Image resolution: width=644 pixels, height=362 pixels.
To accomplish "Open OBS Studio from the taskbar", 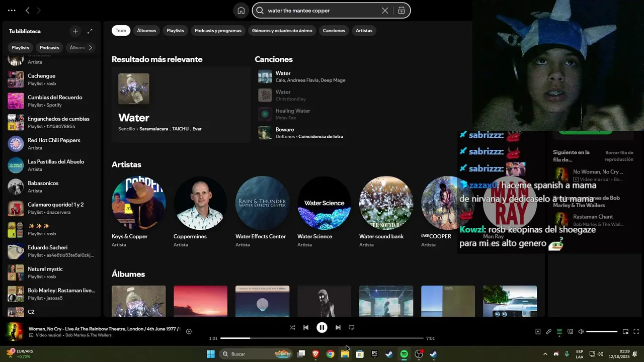I will coord(419,354).
